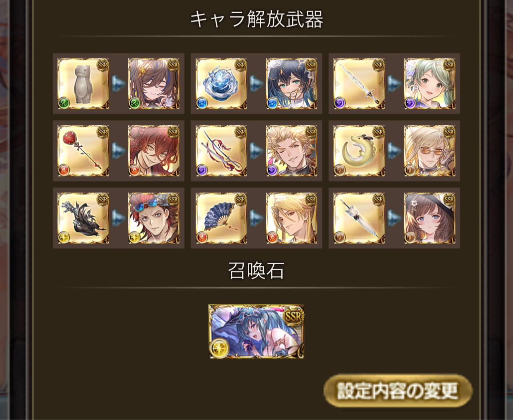Image resolution: width=513 pixels, height=420 pixels.
Task: Click the 設定内容の変更 button
Action: [398, 391]
